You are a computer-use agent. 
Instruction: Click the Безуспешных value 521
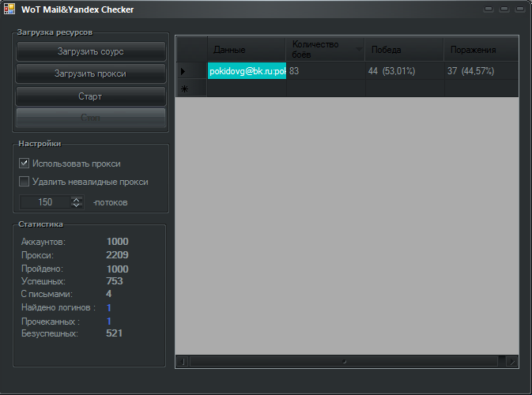[114, 333]
